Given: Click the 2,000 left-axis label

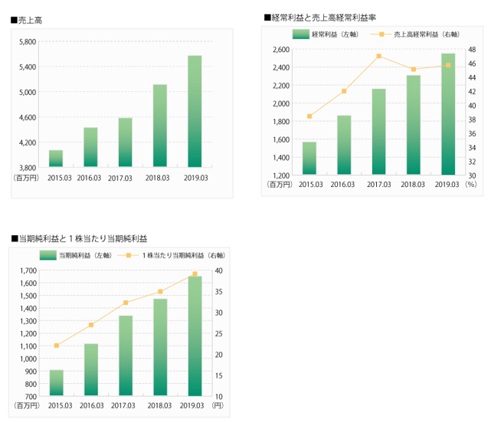Looking at the screenshot, I should tap(281, 103).
